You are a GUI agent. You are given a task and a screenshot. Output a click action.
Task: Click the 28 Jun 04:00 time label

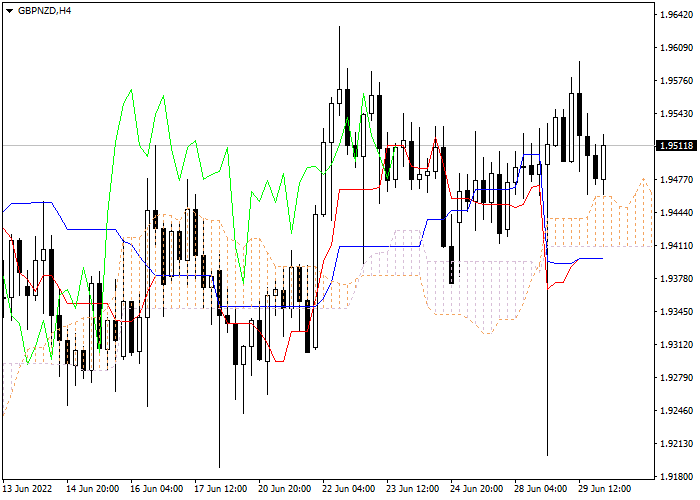[541, 489]
